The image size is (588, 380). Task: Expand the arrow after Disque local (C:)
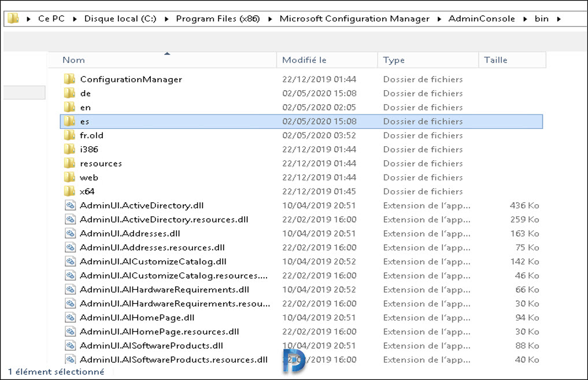coord(167,19)
